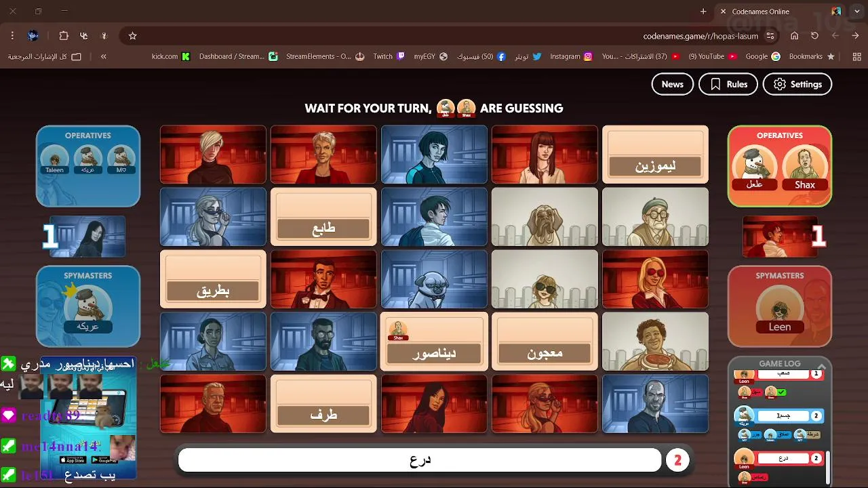Image resolution: width=868 pixels, height=488 pixels.
Task: Reload the Codenames page
Action: click(x=815, y=35)
